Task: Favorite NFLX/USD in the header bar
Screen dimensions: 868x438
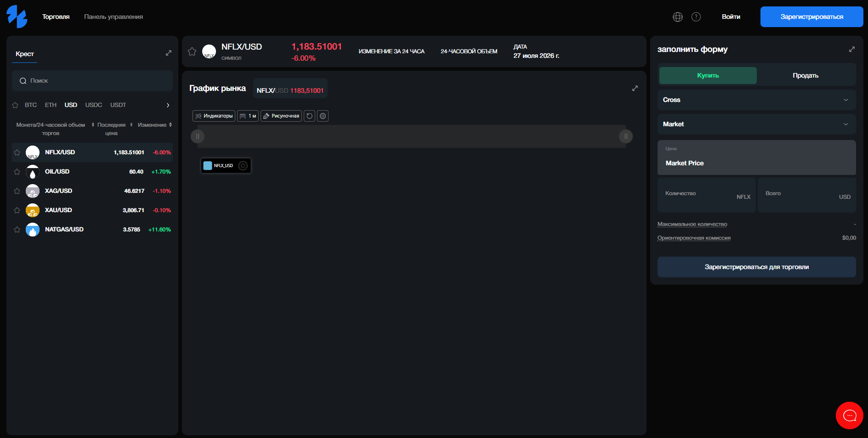Action: tap(192, 51)
